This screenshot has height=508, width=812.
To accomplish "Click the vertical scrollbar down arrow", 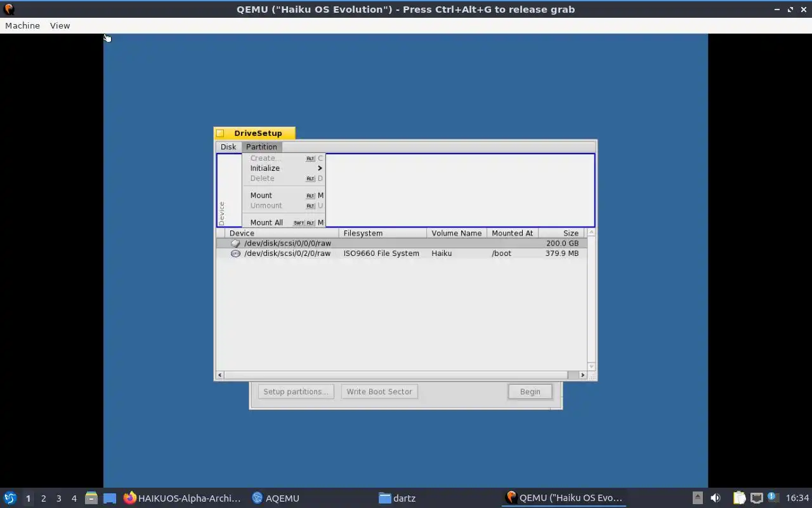I will [591, 366].
